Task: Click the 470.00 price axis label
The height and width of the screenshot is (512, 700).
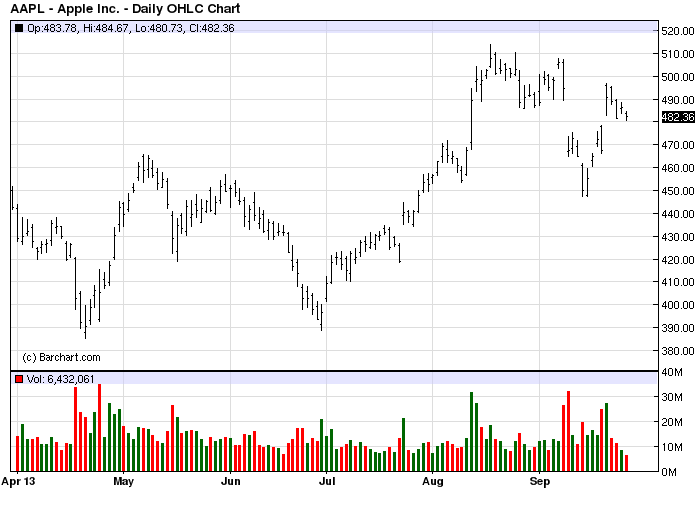Action: [678, 145]
